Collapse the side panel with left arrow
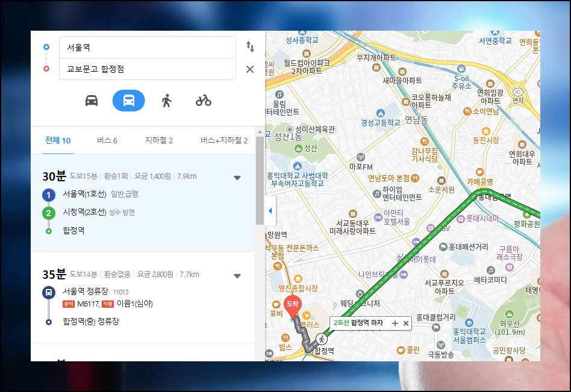The image size is (571, 392). 270,211
